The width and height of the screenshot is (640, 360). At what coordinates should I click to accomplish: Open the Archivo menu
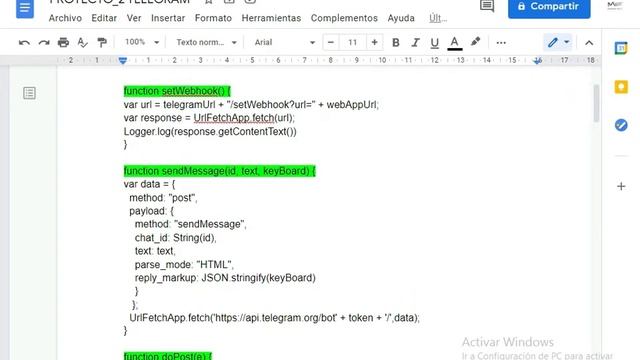coord(65,18)
